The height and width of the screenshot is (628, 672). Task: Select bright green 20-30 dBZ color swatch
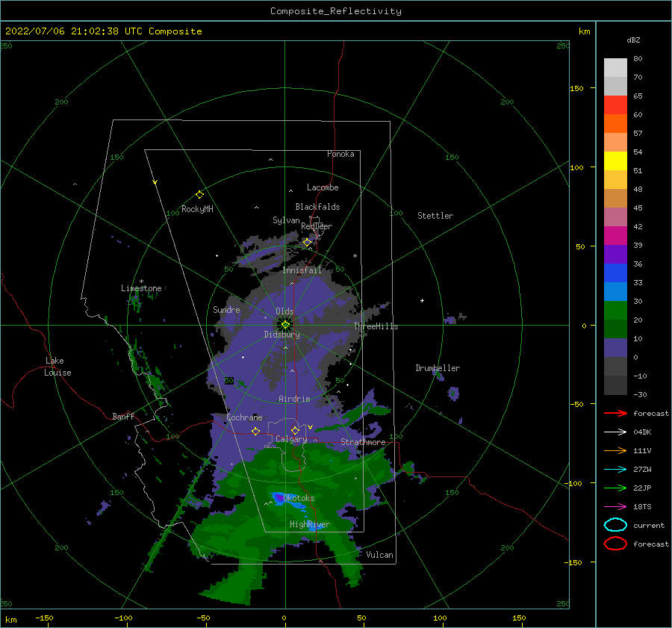(x=615, y=311)
